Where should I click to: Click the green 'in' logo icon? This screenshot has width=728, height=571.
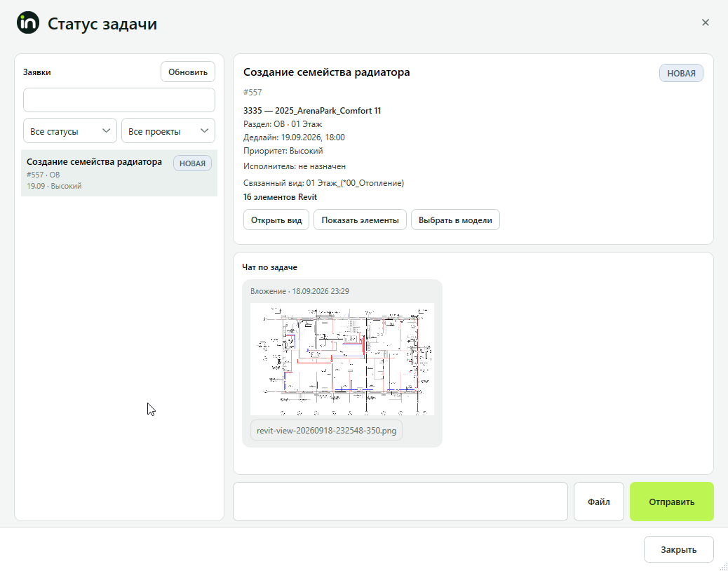28,22
